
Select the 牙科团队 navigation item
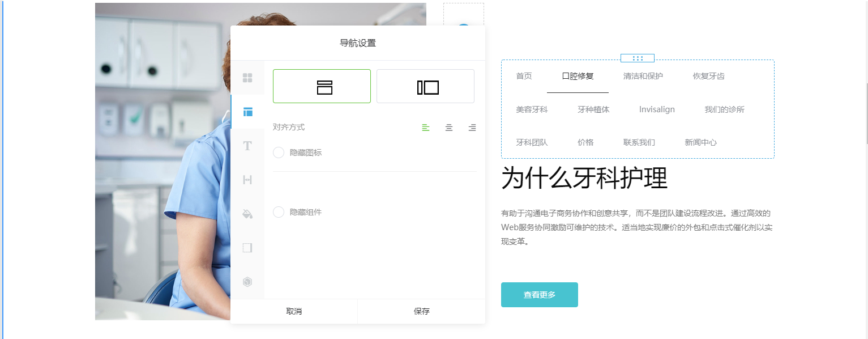point(532,142)
